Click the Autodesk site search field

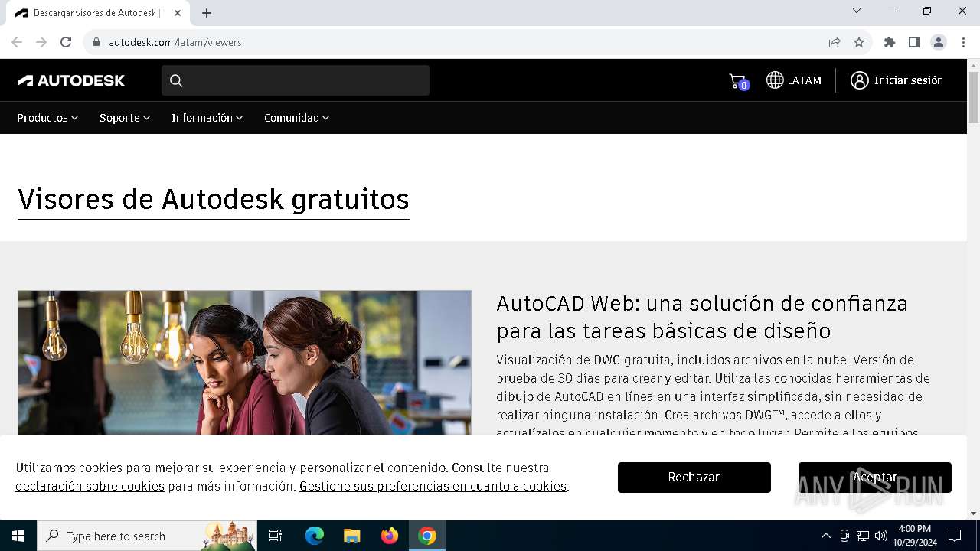click(296, 80)
